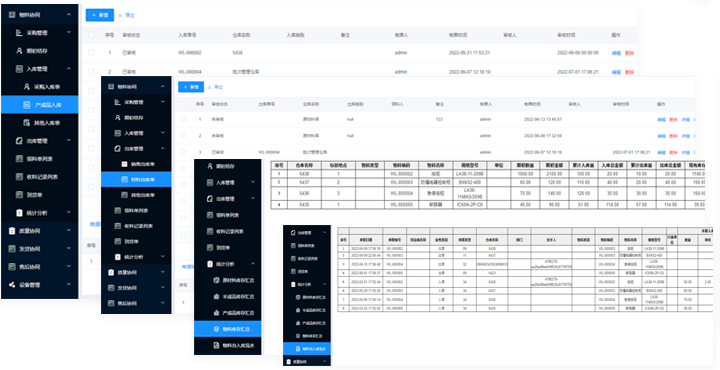
Task: Expand the 设备管理 menu chevron
Action: tap(69, 285)
